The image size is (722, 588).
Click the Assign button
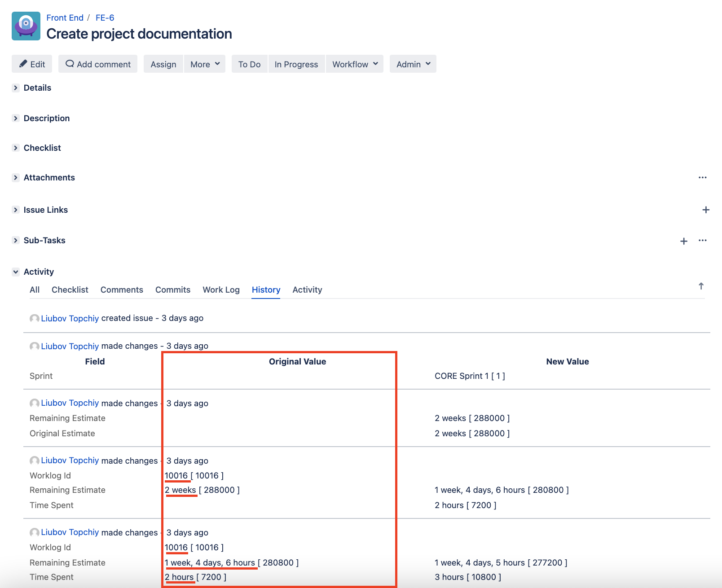[x=163, y=64]
